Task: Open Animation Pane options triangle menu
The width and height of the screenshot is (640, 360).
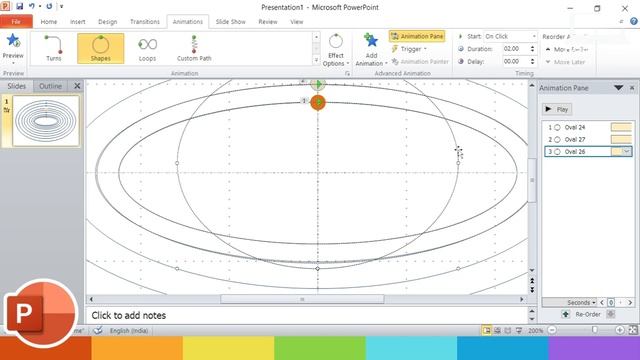Action: click(x=618, y=88)
